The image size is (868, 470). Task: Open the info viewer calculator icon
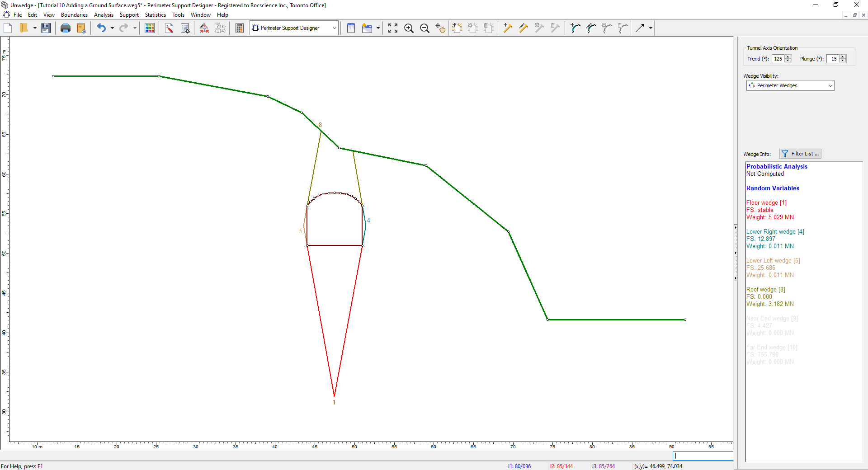tap(240, 28)
